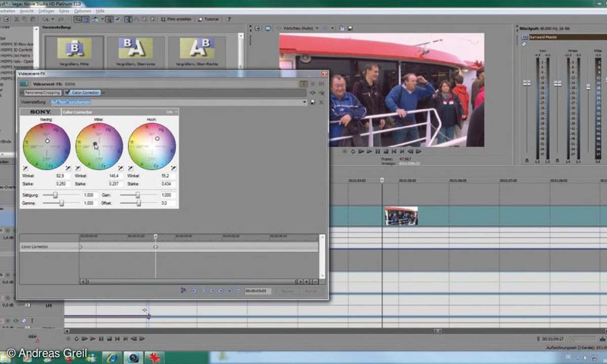Pick adjustment color eyedropper under Niedrig wheel

(67, 167)
